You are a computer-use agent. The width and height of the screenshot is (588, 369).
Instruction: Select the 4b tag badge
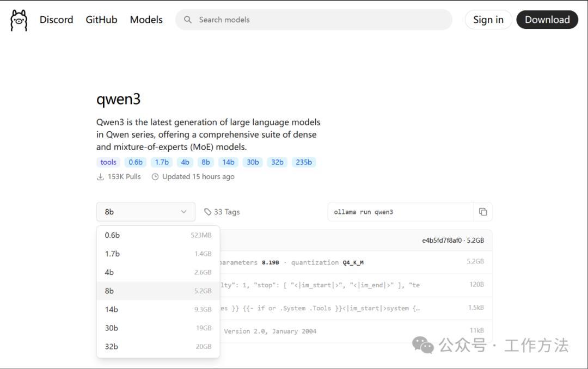[185, 162]
